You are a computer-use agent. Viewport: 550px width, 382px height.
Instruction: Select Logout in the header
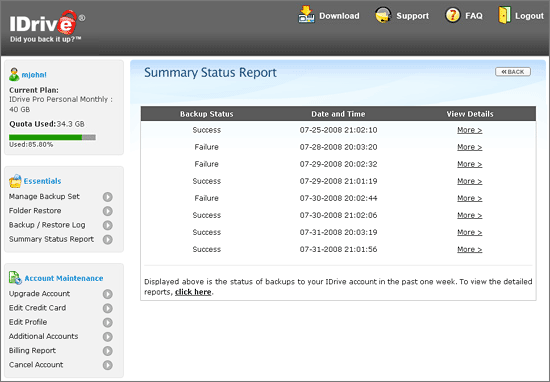(x=529, y=16)
